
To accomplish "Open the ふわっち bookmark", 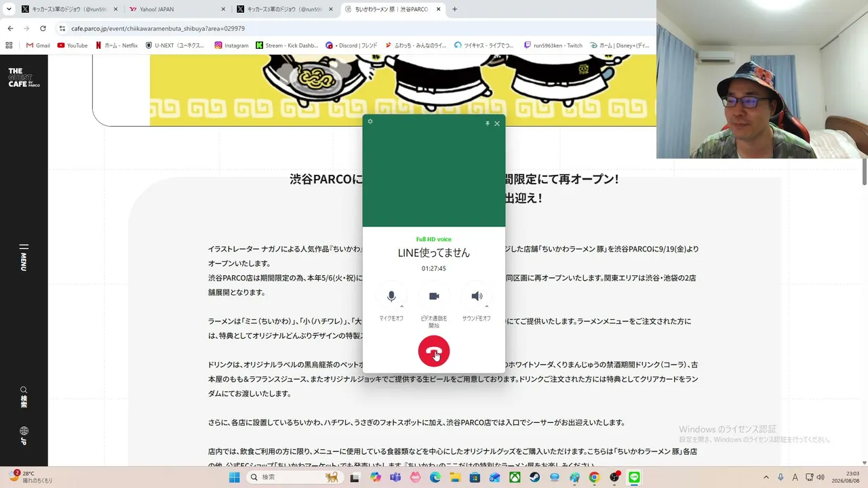I will 416,45.
